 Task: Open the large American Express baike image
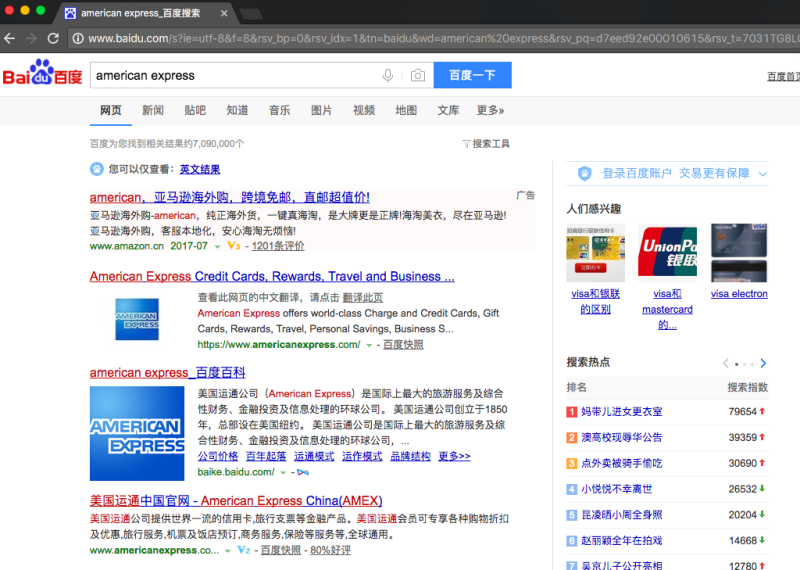click(137, 433)
